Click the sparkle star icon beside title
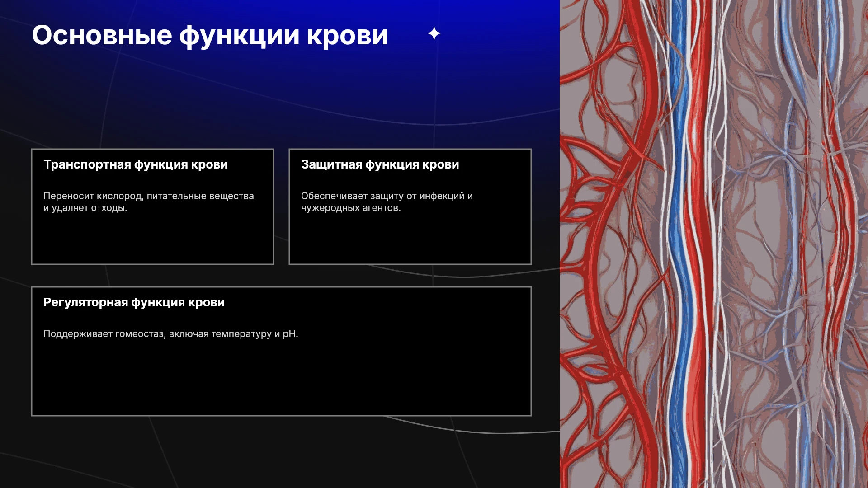Viewport: 868px width, 488px height. click(x=434, y=33)
